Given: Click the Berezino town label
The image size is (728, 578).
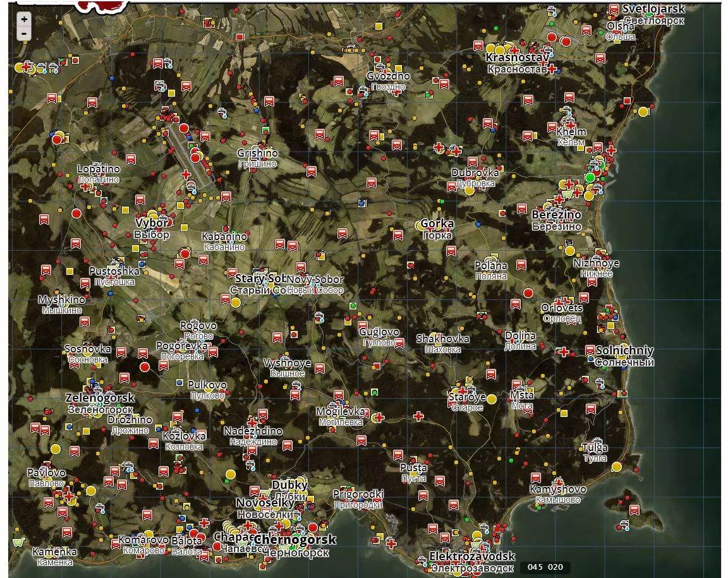Looking at the screenshot, I should click(x=556, y=215).
